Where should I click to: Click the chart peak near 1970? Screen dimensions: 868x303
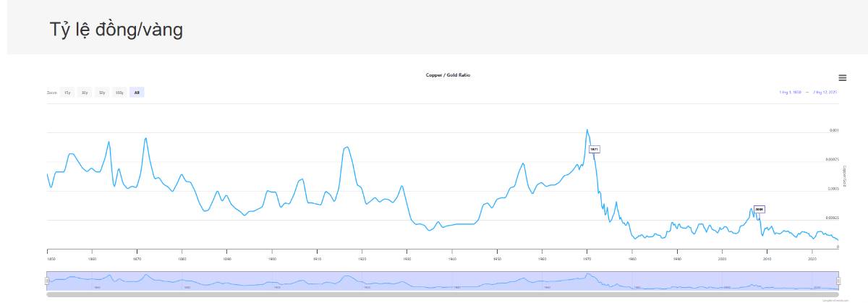coord(587,130)
